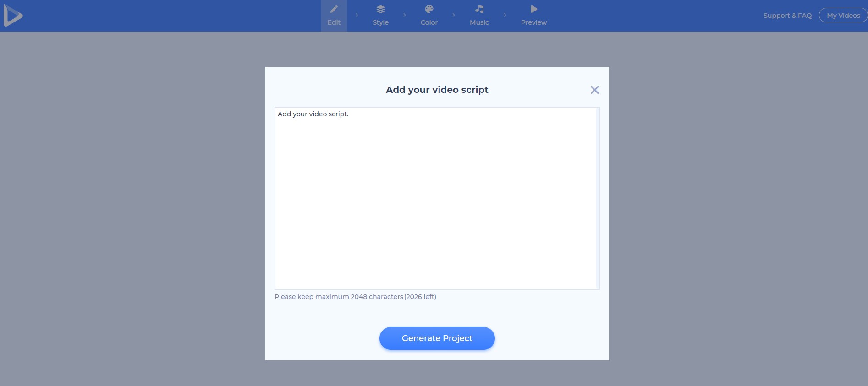Open the Style step layers icon

click(x=380, y=9)
